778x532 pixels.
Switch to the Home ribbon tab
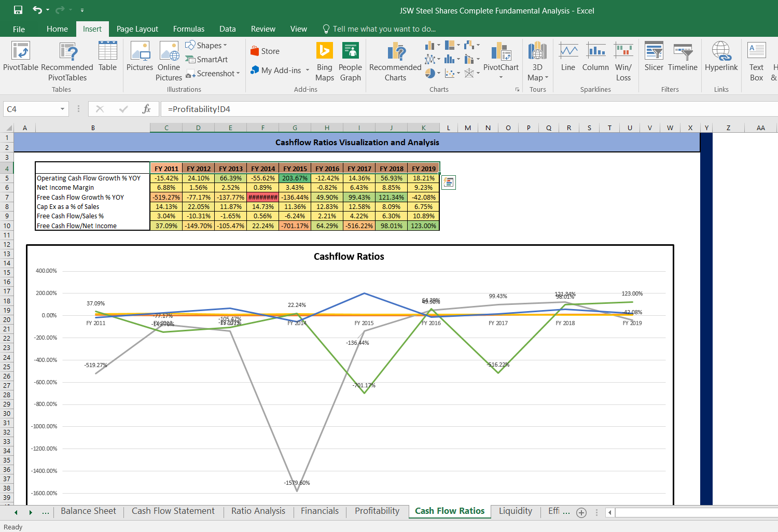click(57, 29)
